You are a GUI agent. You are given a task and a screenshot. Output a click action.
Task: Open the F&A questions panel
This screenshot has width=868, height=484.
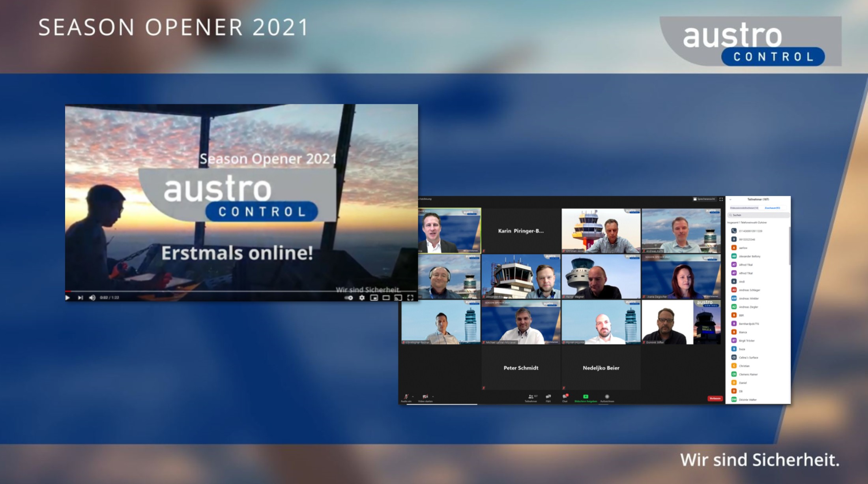pos(548,398)
